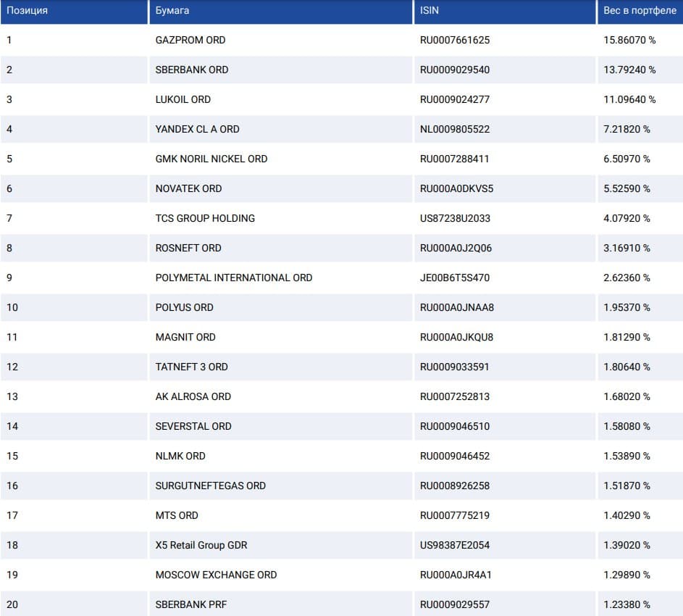Click the weight value 2.62360 %
Image resolution: width=683 pixels, height=616 pixels.
tap(627, 278)
